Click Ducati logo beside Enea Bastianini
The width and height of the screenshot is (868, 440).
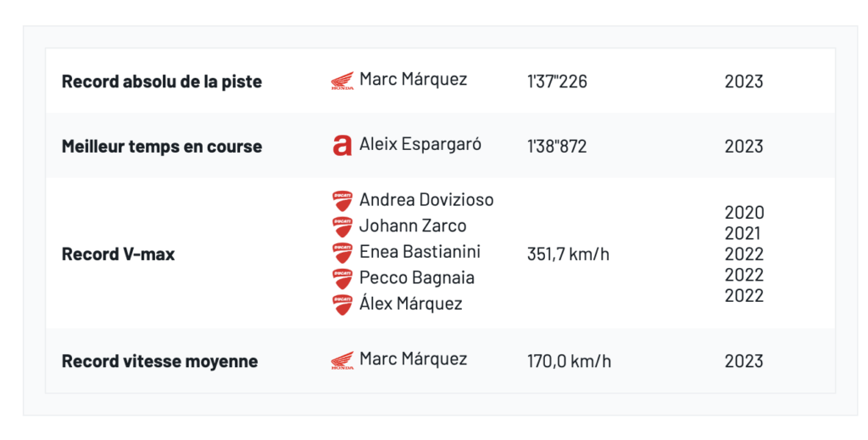[342, 253]
